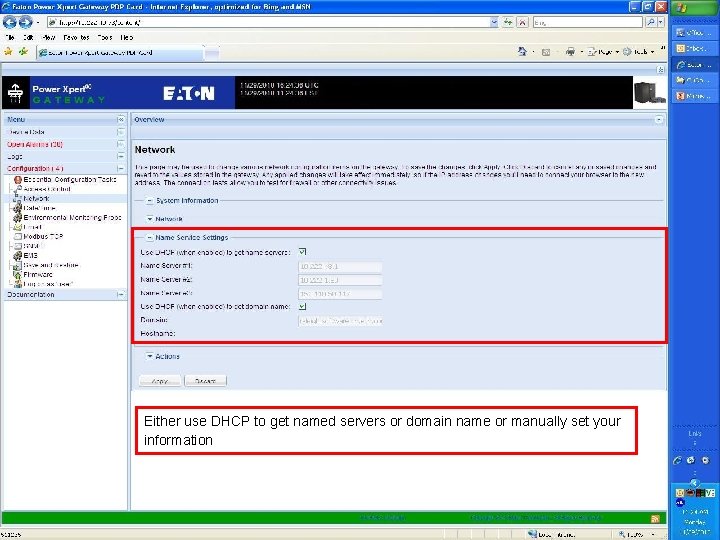
Task: Click the Refresh icon beside address bar
Action: coord(507,22)
